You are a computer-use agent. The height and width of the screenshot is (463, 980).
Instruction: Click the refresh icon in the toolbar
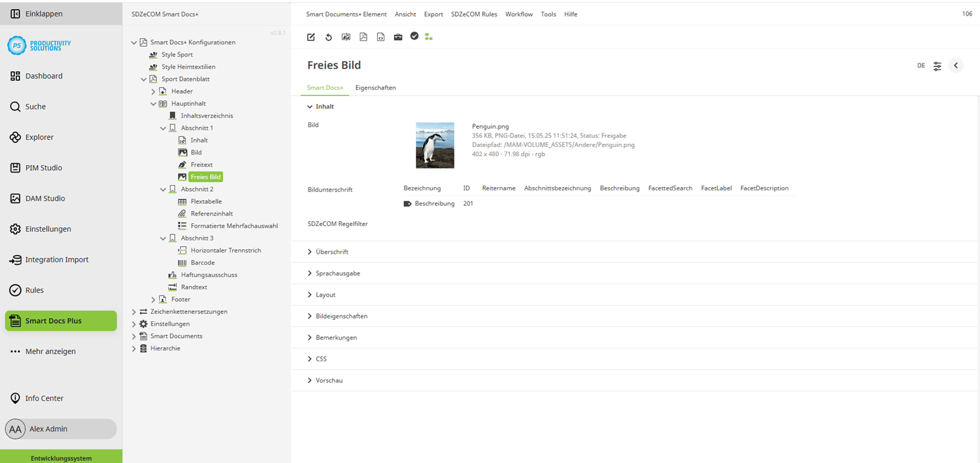pos(329,37)
